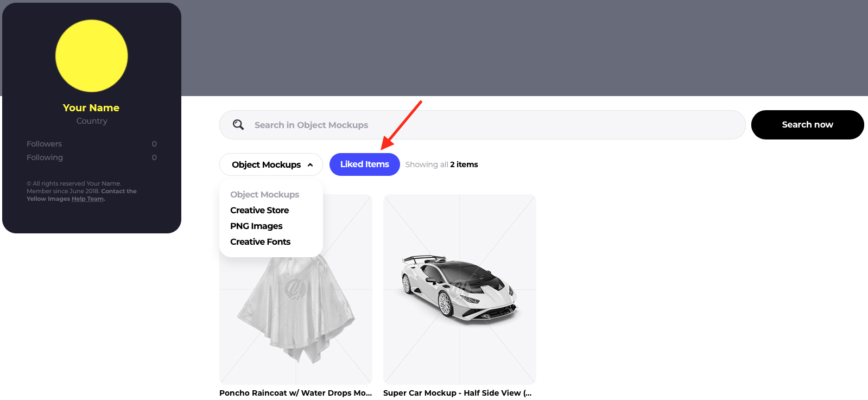The image size is (868, 400).
Task: Click the Liked Items button
Action: point(365,164)
